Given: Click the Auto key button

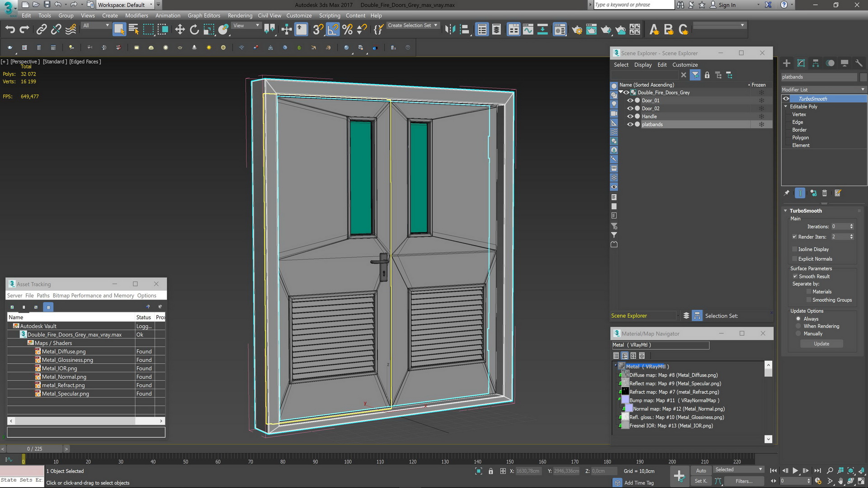Looking at the screenshot, I should 701,470.
